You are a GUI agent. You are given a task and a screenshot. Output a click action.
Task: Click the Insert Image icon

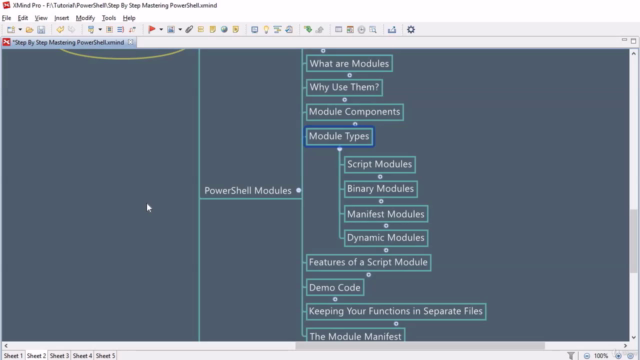click(171, 29)
